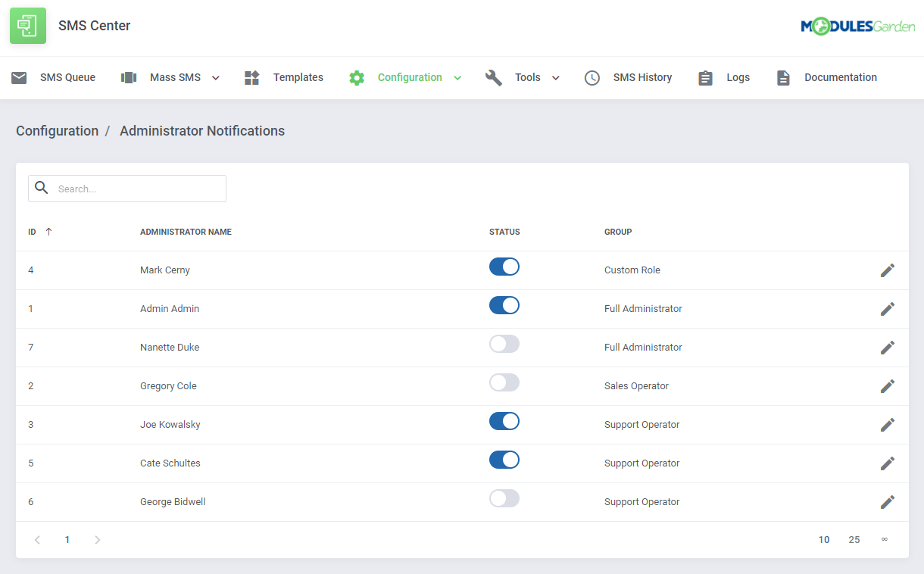924x574 pixels.
Task: Edit George Bidwell using the pencil icon
Action: pos(888,501)
